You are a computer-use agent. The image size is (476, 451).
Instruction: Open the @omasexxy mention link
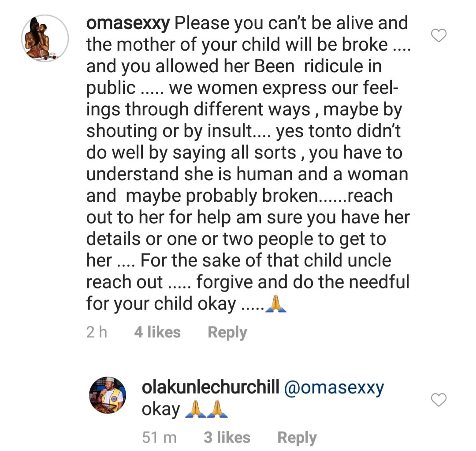(334, 388)
